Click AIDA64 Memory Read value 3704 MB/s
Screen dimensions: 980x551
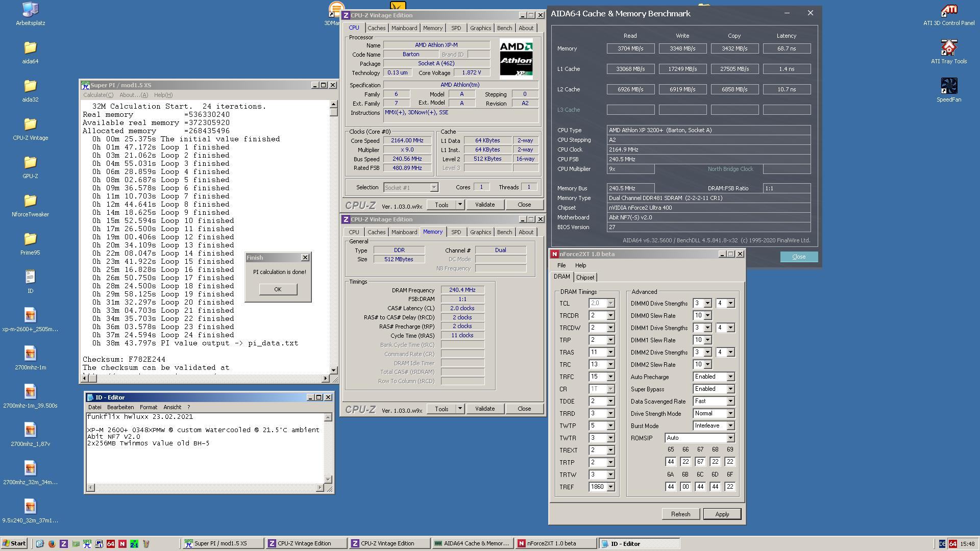click(x=630, y=48)
